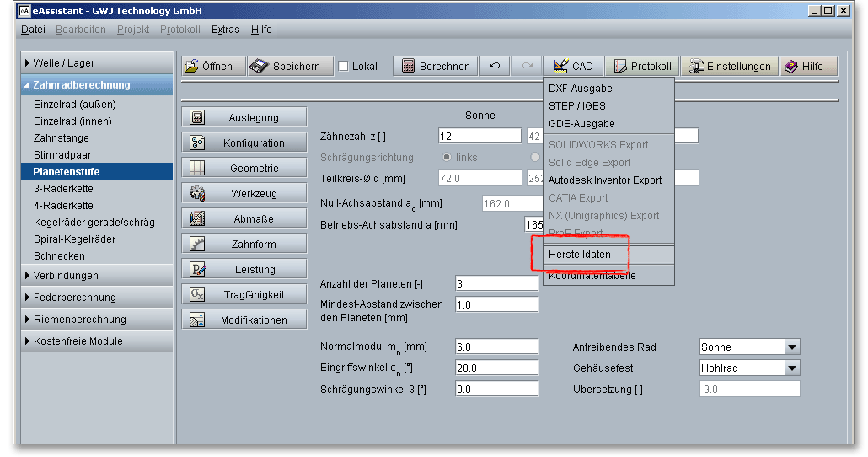Open the Protokoll report button

(x=642, y=67)
